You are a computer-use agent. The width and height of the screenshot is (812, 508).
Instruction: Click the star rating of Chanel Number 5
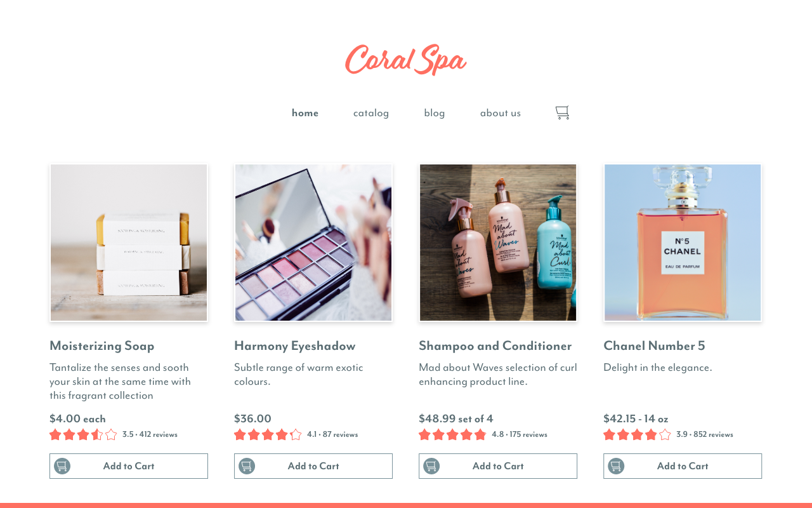[637, 435]
